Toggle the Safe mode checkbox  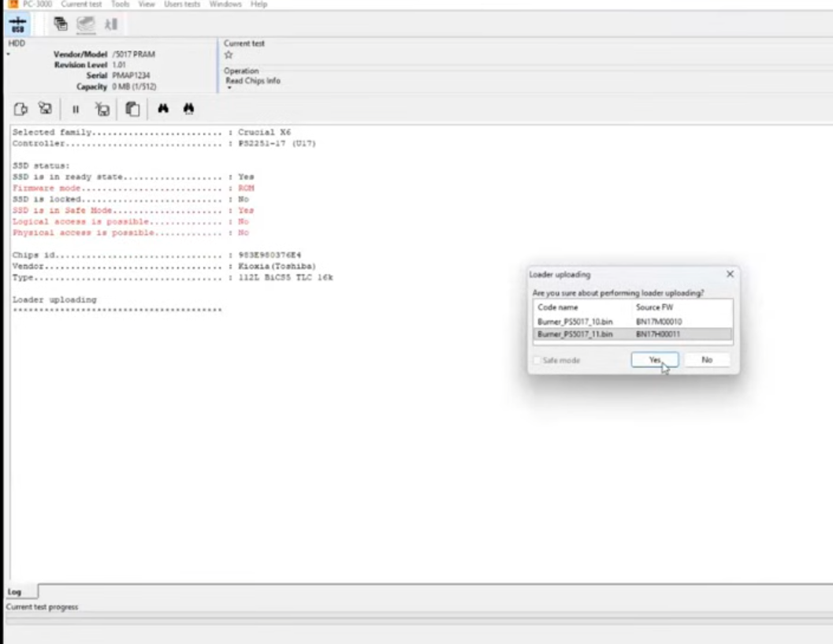tap(537, 360)
